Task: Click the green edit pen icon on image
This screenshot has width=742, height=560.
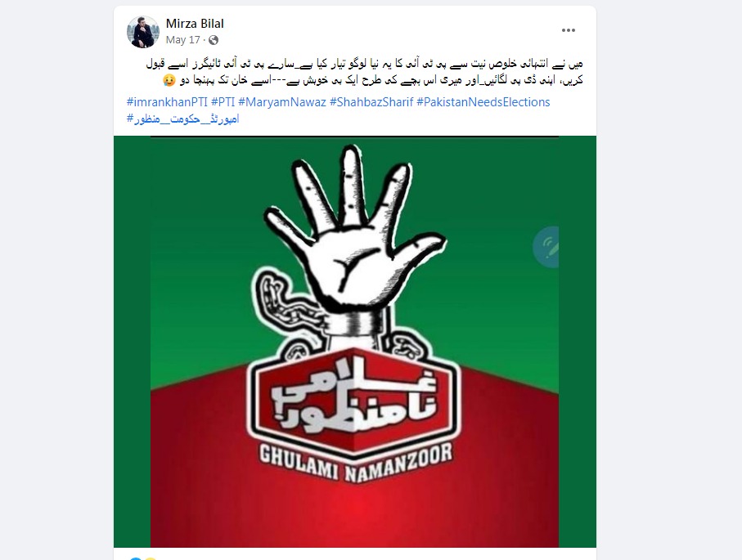Action: [x=546, y=247]
